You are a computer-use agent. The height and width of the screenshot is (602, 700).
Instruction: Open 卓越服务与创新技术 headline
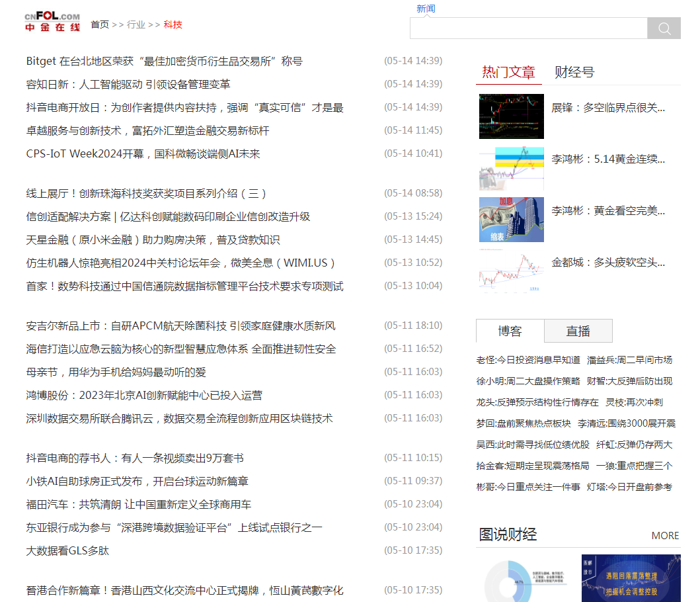[x=148, y=131]
